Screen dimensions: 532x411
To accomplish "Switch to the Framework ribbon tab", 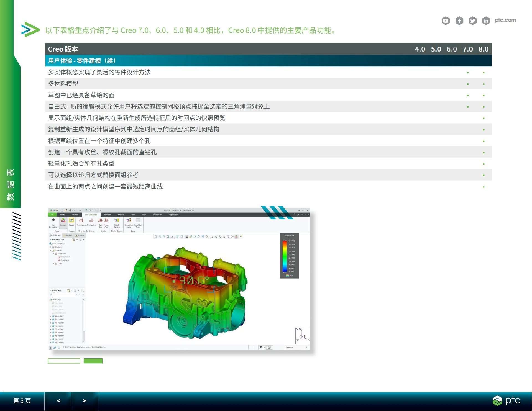I will 157,215.
